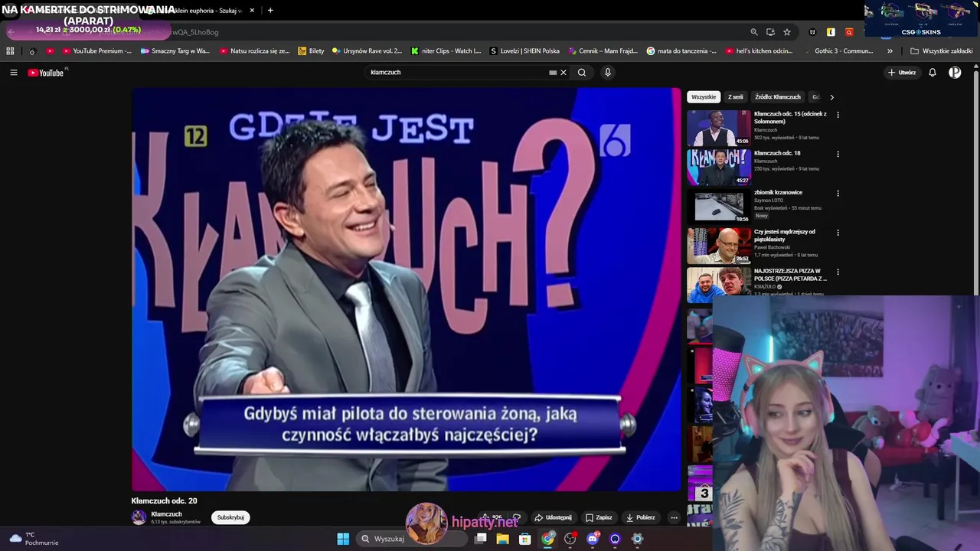Show more filter chips with the arrow
Image resolution: width=980 pixels, height=551 pixels.
(831, 97)
